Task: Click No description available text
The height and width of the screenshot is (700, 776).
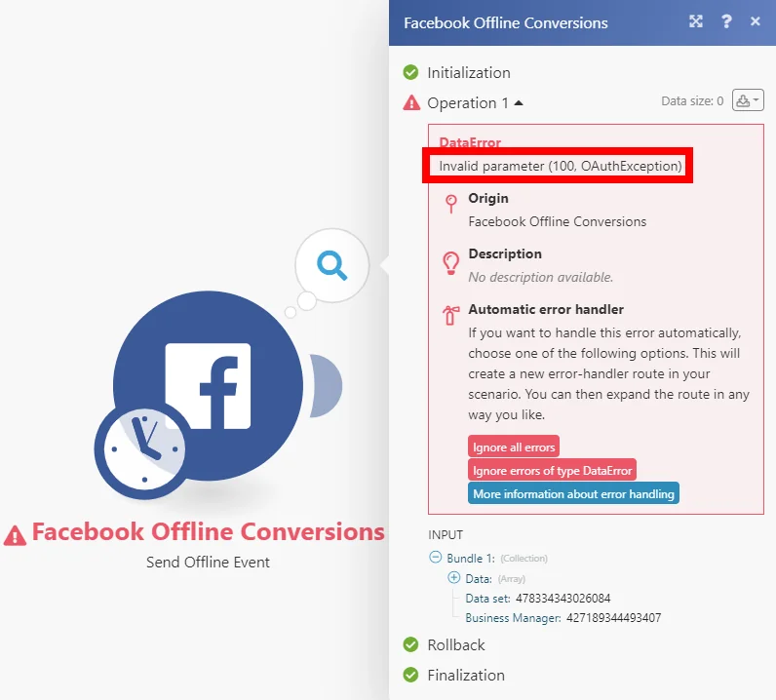Action: point(540,277)
